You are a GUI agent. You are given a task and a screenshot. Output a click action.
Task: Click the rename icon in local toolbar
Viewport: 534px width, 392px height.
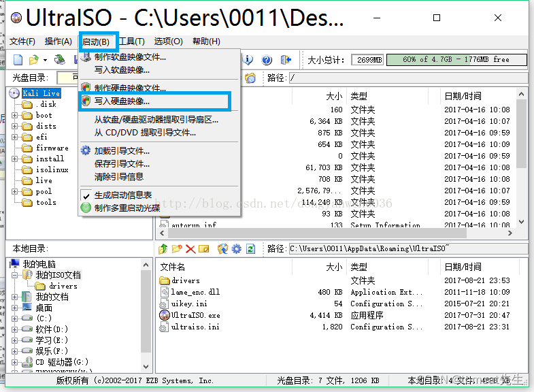pyautogui.click(x=203, y=249)
